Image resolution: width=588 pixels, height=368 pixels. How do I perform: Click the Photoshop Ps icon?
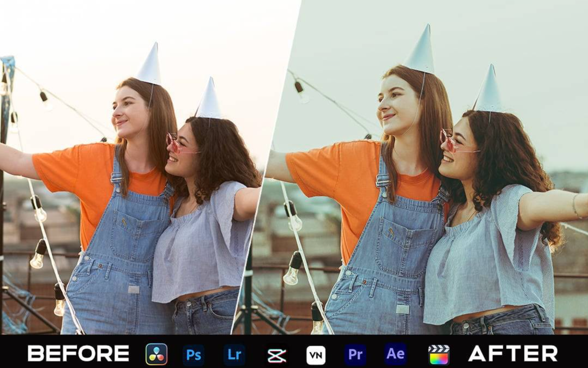(x=193, y=355)
